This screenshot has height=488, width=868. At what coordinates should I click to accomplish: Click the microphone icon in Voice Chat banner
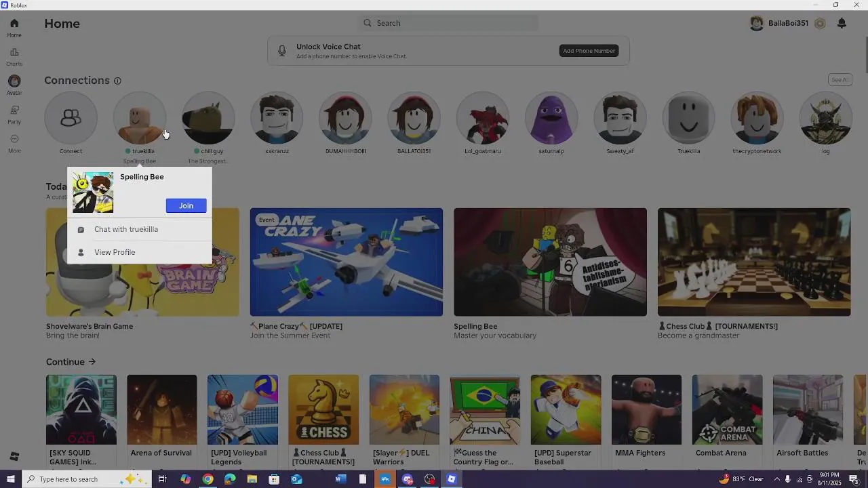(x=282, y=51)
